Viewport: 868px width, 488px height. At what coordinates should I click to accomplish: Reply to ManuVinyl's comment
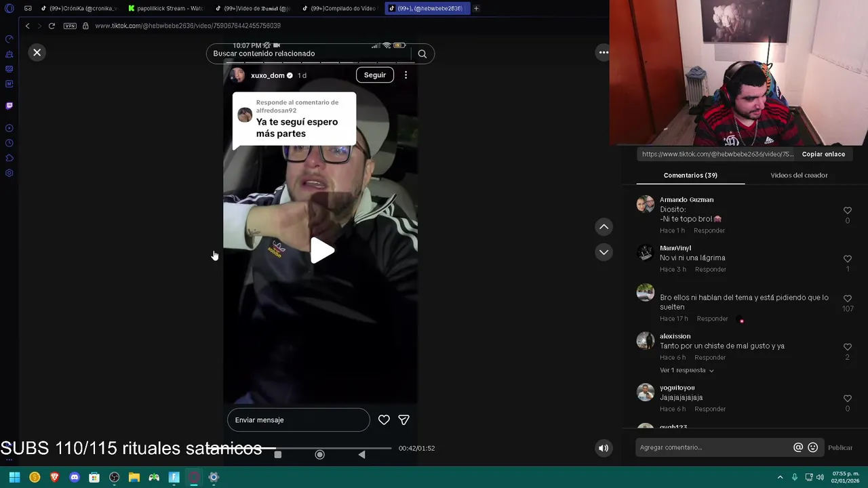pos(711,269)
